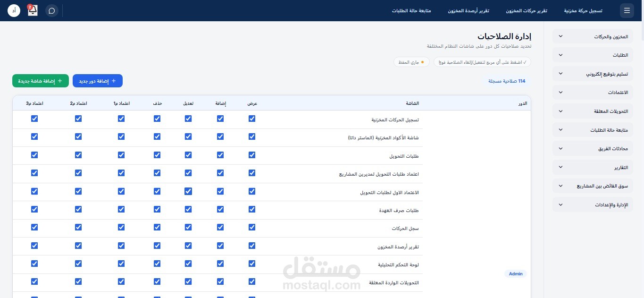Click the حذف column header
This screenshot has height=298, width=644.
tap(158, 103)
